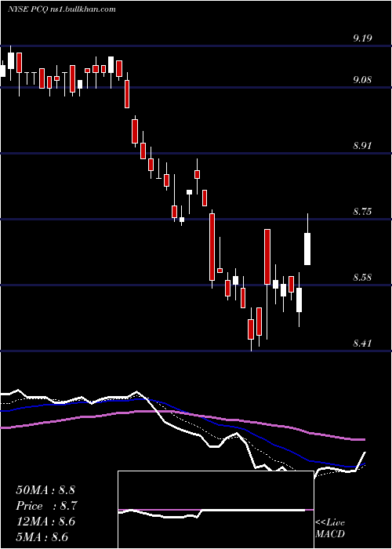Click the <<Live MACD label
The image size is (392, 549).
(x=330, y=529)
